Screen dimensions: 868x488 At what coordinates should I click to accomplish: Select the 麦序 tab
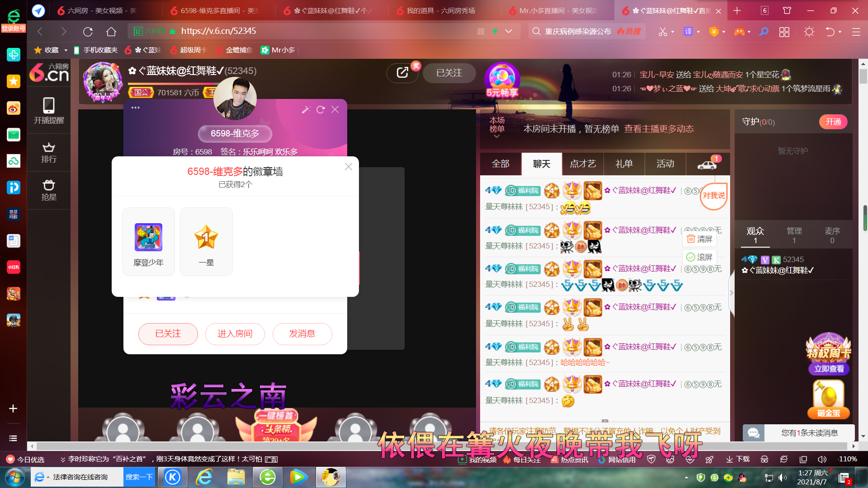pyautogui.click(x=832, y=235)
